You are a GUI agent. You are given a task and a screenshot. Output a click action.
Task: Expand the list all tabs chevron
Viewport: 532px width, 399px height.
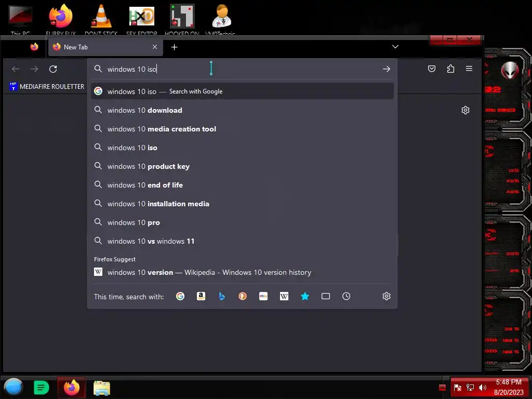[x=395, y=46]
